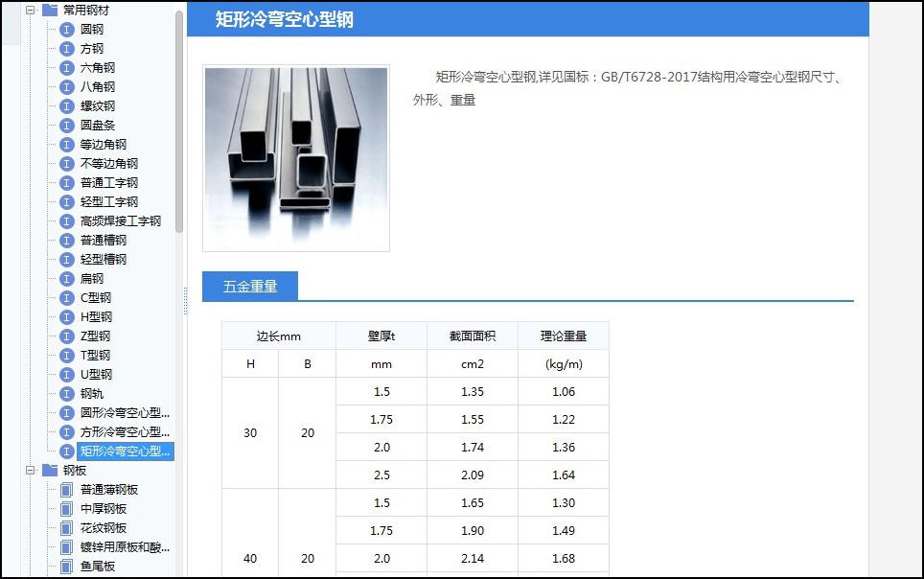
Task: Open the 高频焊接工字钢 item
Action: [x=121, y=221]
